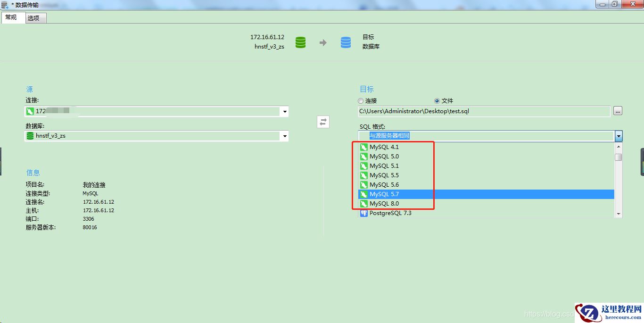Open the file browse button next to test.sql
The height and width of the screenshot is (323, 644).
[x=618, y=111]
